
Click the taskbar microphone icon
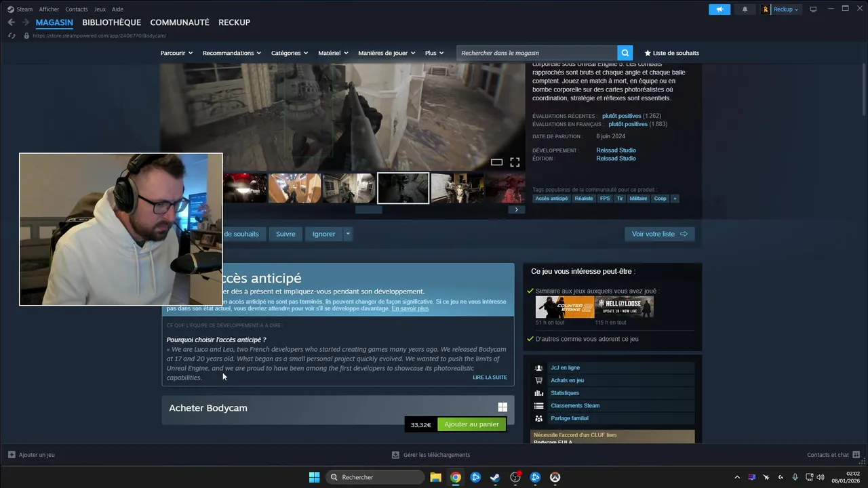pos(795,477)
